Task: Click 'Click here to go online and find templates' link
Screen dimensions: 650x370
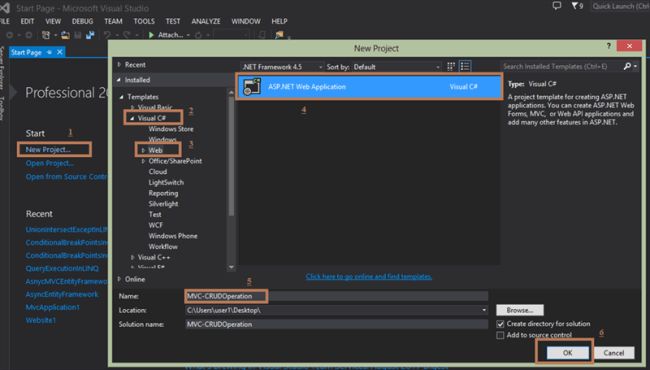Action: (369, 276)
